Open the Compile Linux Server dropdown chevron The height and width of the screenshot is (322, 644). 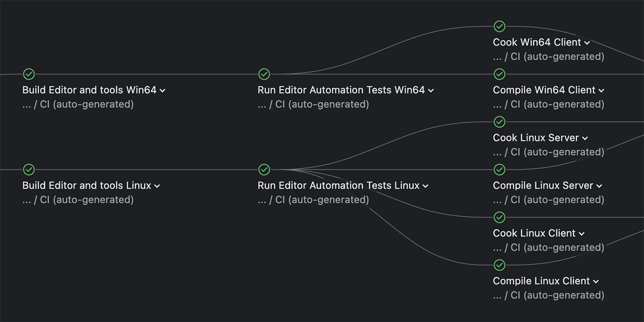click(x=599, y=186)
